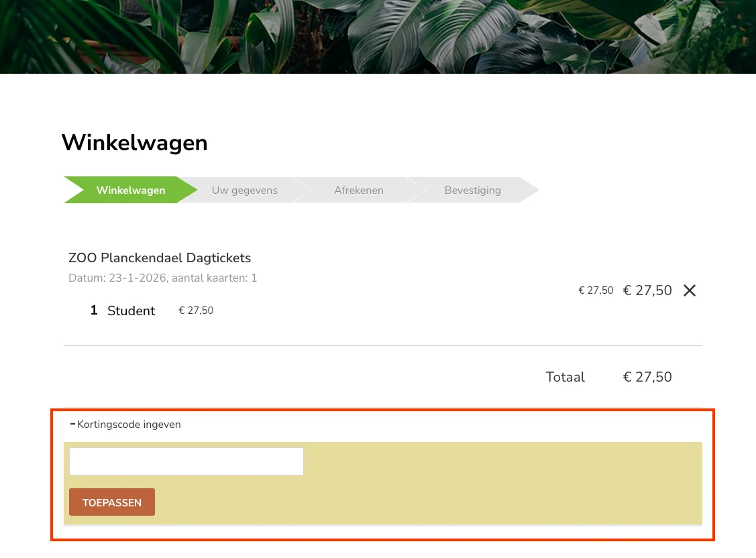Select the Winkelwagen step in the progress bar
The height and width of the screenshot is (558, 756).
pyautogui.click(x=130, y=190)
